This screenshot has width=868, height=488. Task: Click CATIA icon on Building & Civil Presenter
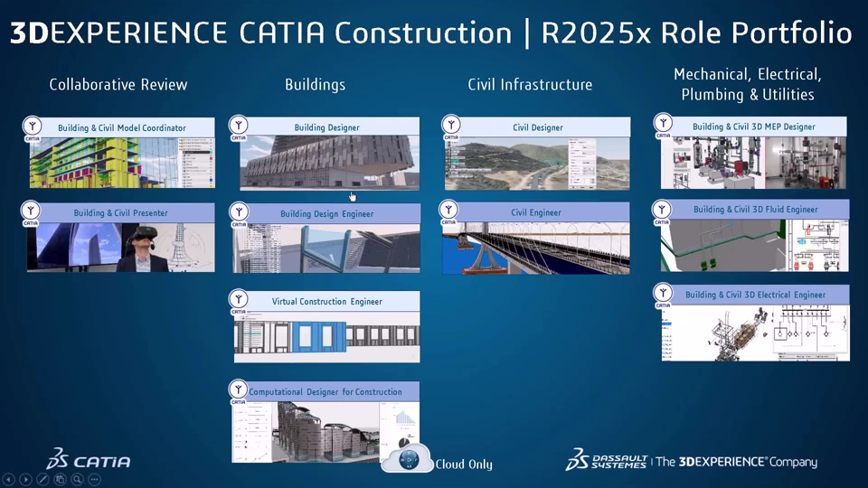coord(31,212)
